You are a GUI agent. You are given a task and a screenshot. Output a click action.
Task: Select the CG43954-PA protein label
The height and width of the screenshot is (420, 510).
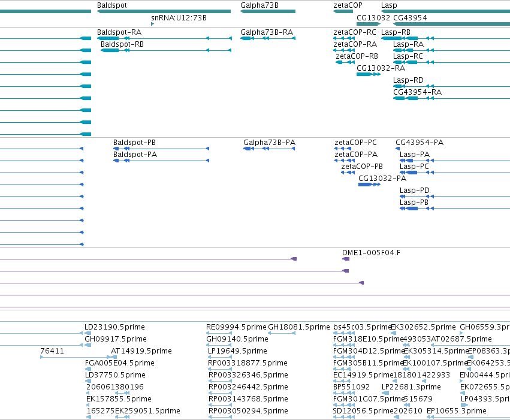(420, 143)
